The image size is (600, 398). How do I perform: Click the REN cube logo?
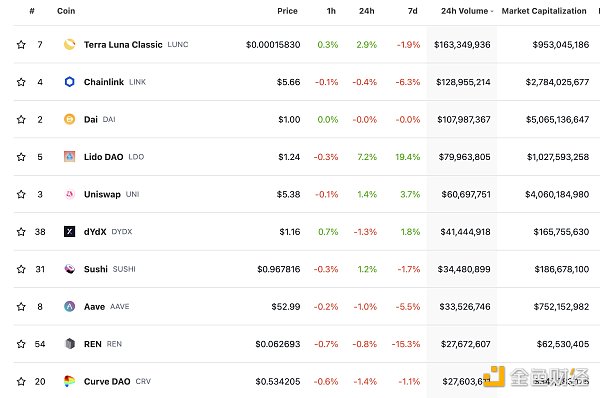pos(69,344)
